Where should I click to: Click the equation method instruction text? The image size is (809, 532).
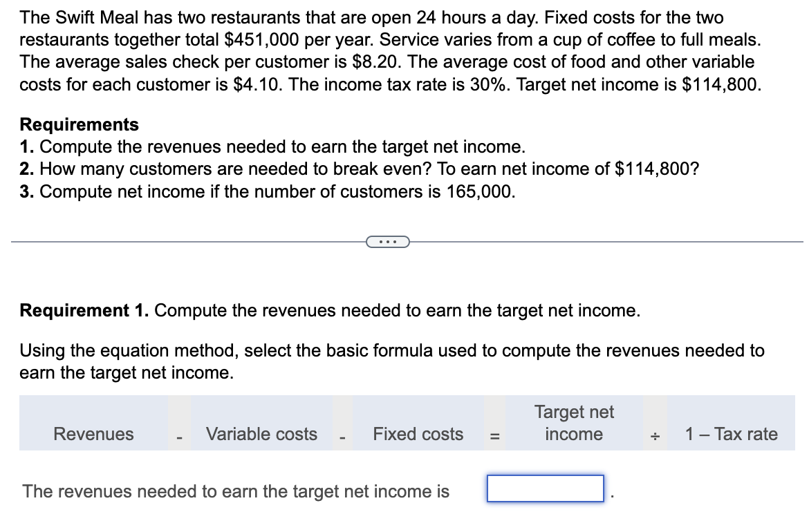coord(392,361)
